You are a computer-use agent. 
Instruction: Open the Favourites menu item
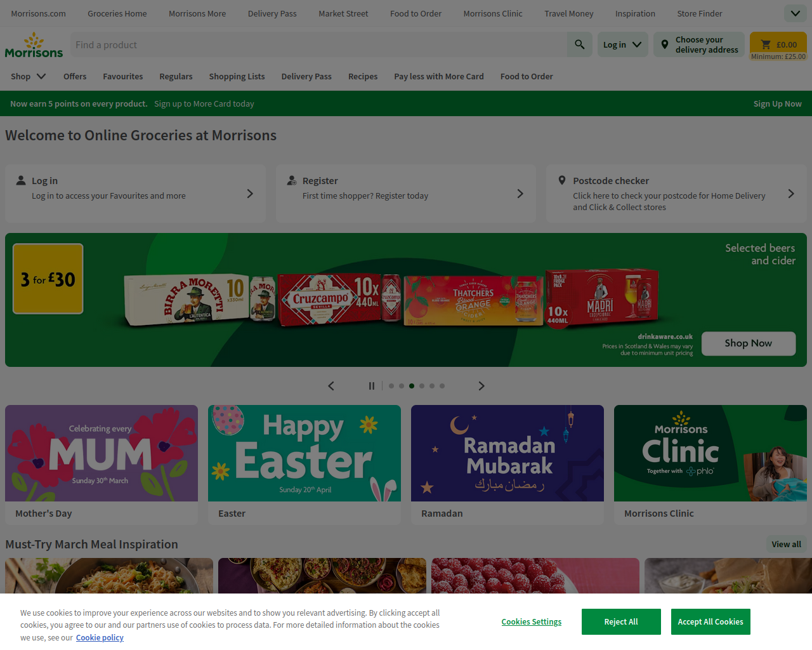[123, 76]
